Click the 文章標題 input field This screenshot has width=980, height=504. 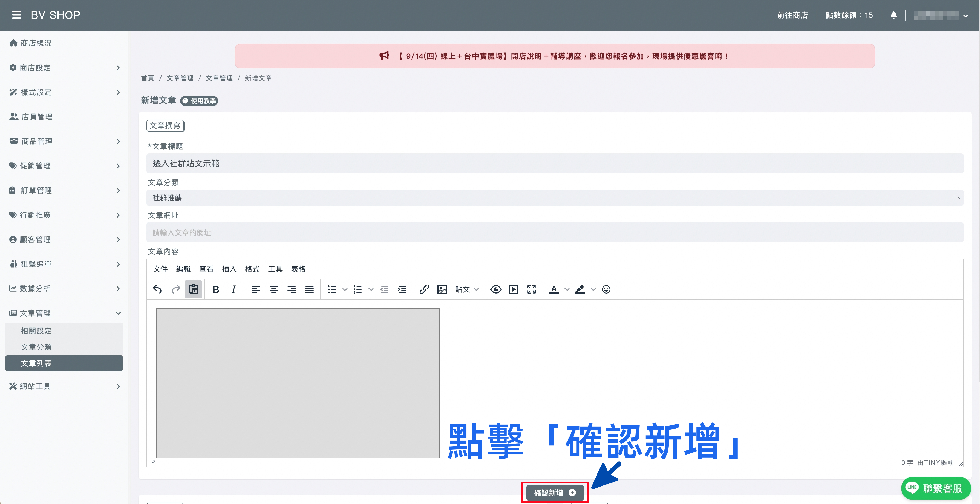[x=555, y=163]
